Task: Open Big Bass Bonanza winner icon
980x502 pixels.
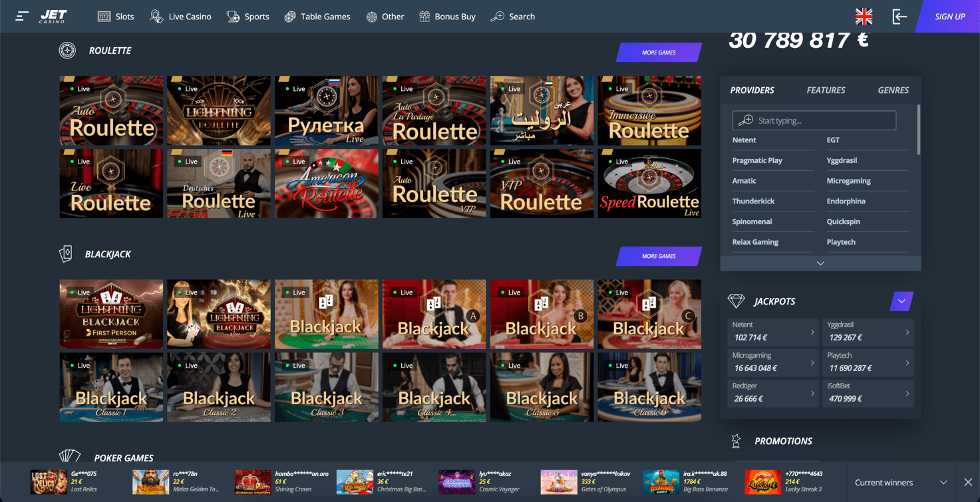Action: pyautogui.click(x=661, y=482)
